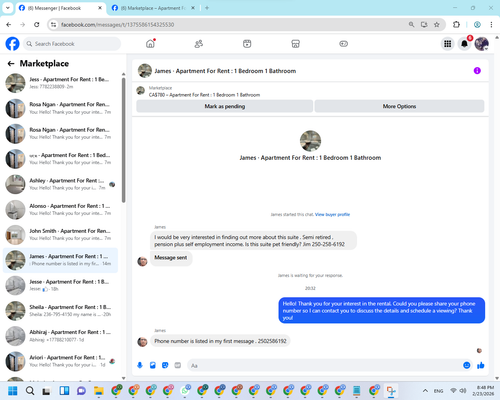500x400 pixels.
Task: Open File Explorer from the taskbar
Action: tap(99, 391)
